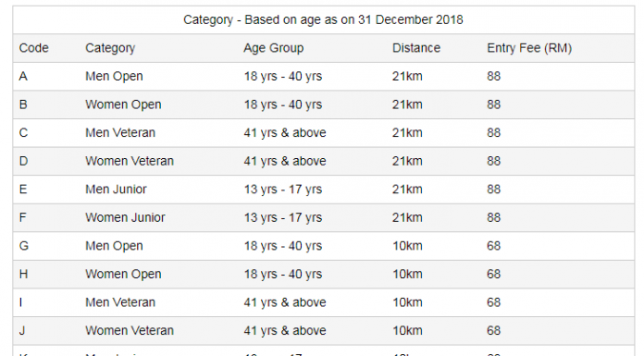Click the 21km distance in row A
This screenshot has height=356, width=644.
[x=407, y=77]
